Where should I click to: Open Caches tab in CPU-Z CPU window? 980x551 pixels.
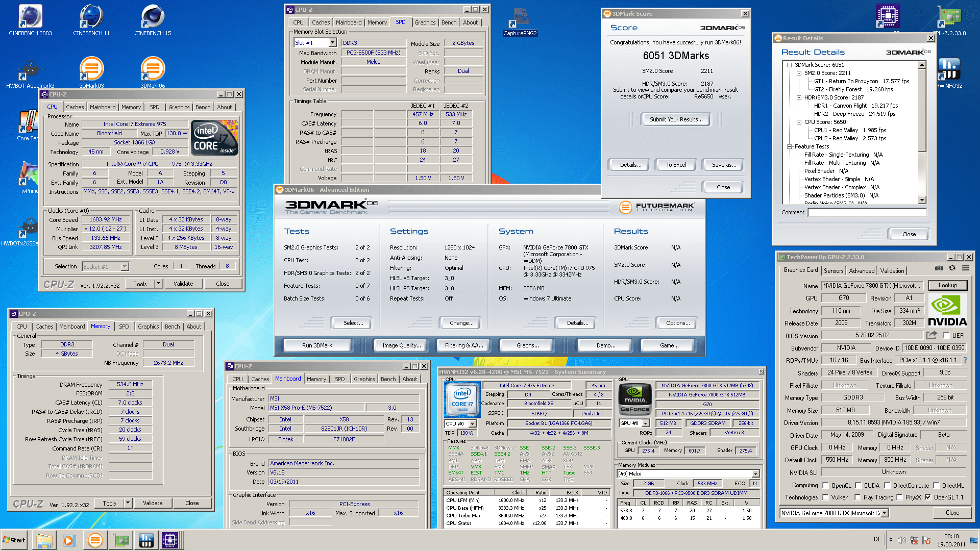(x=75, y=107)
